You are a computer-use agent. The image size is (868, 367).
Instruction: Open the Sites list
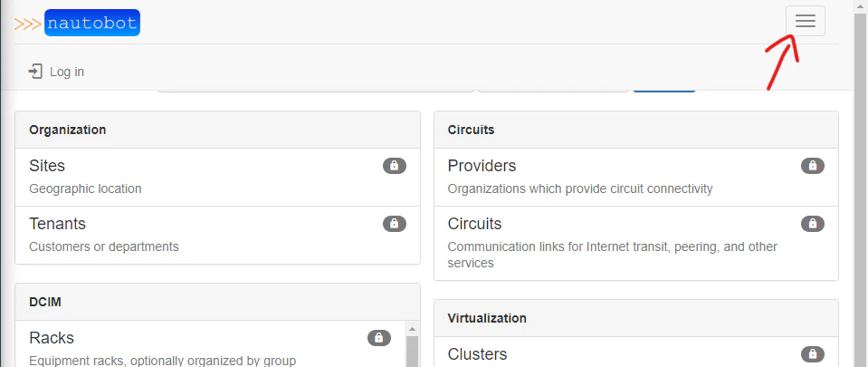(47, 166)
